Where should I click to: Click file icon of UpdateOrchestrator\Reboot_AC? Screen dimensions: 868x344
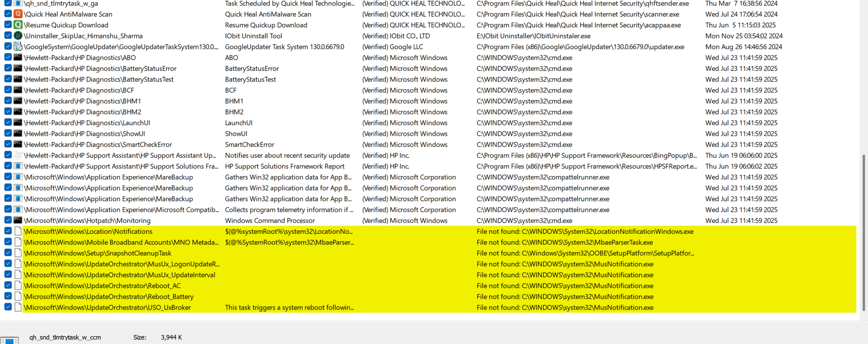18,285
